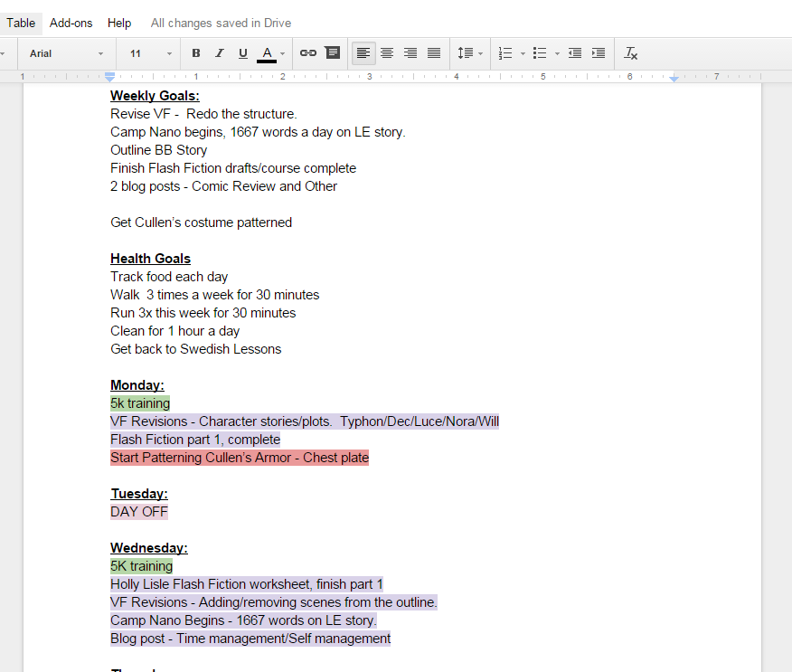Screen dimensions: 792x672
Task: Toggle bold formatting
Action: (x=196, y=53)
